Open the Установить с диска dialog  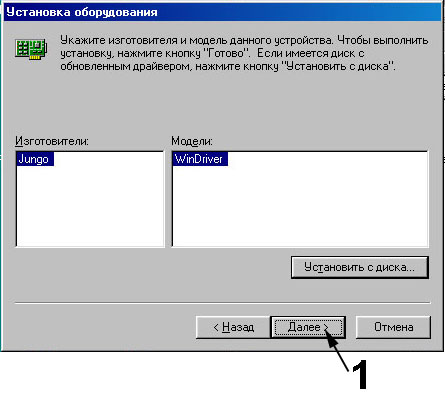pyautogui.click(x=360, y=267)
